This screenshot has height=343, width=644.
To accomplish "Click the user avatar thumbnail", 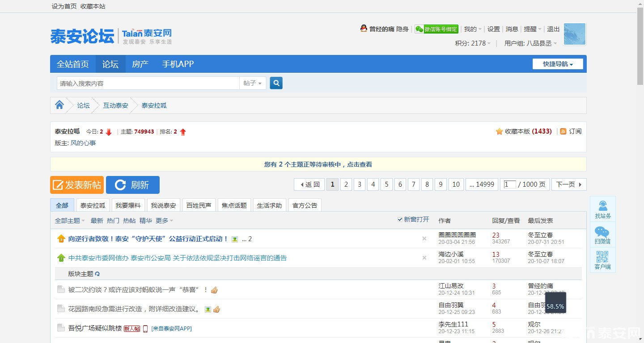I will pos(575,34).
